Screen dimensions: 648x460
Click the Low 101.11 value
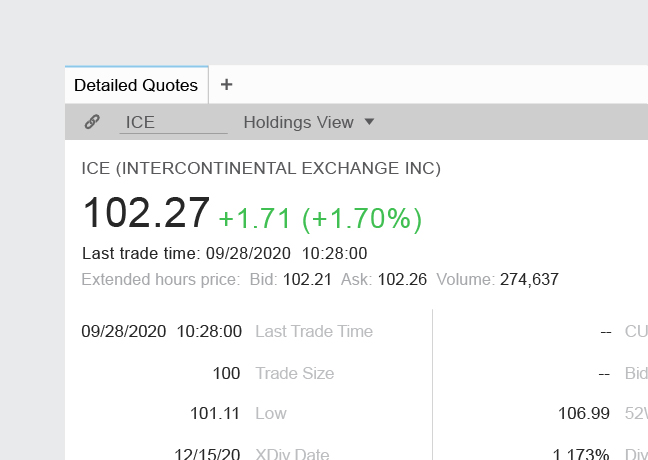click(x=215, y=413)
